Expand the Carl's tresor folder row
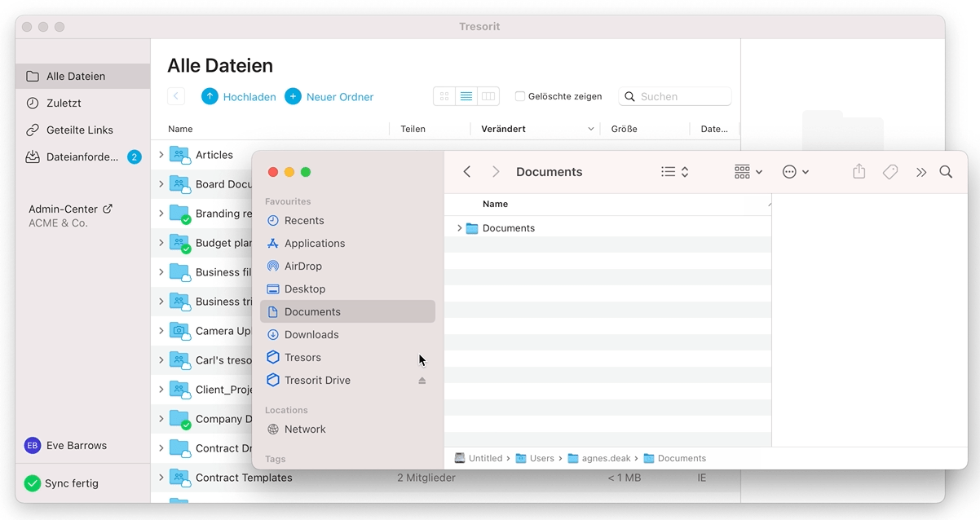The width and height of the screenshot is (980, 520). coord(161,360)
